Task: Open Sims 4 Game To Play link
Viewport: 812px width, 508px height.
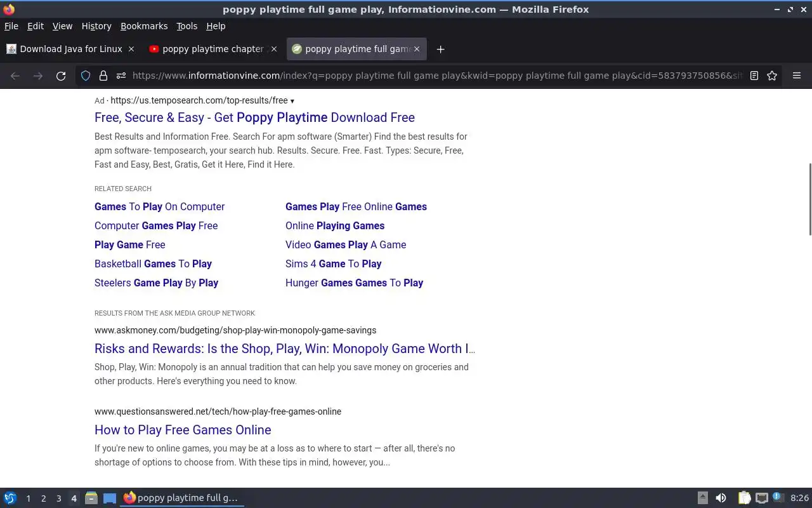Action: tap(333, 264)
